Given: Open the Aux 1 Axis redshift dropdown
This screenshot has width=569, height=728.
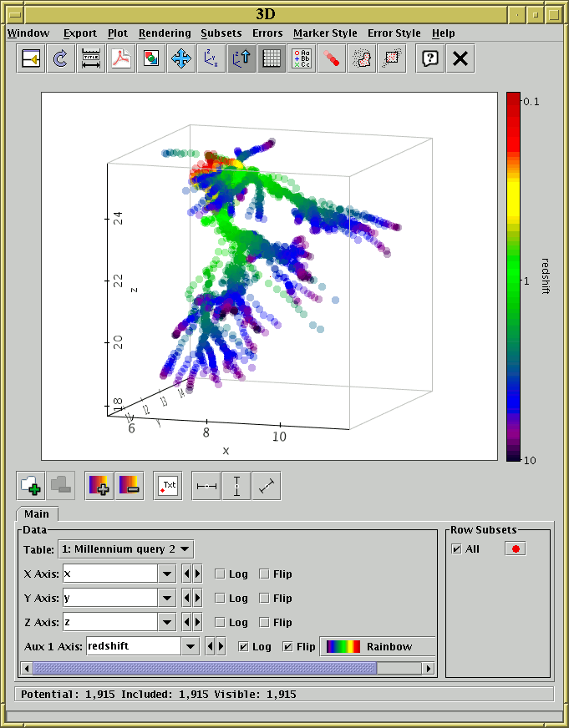Looking at the screenshot, I should 191,646.
